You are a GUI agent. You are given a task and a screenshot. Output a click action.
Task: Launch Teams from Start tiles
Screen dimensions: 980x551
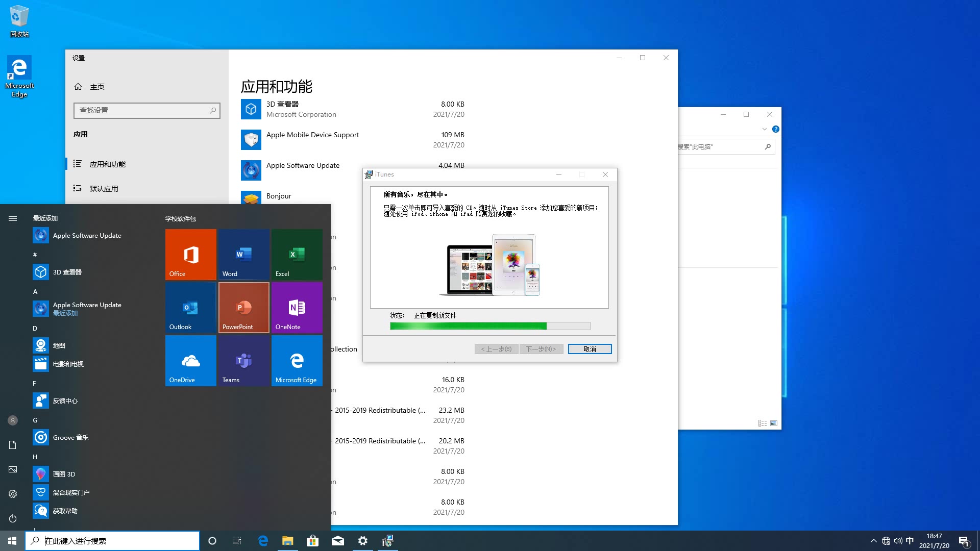coord(244,360)
